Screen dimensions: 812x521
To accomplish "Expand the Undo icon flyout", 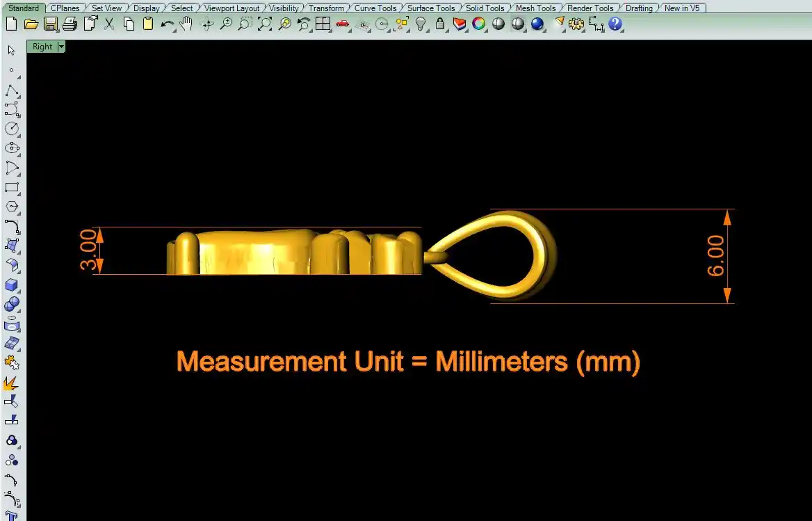I will 168,24.
